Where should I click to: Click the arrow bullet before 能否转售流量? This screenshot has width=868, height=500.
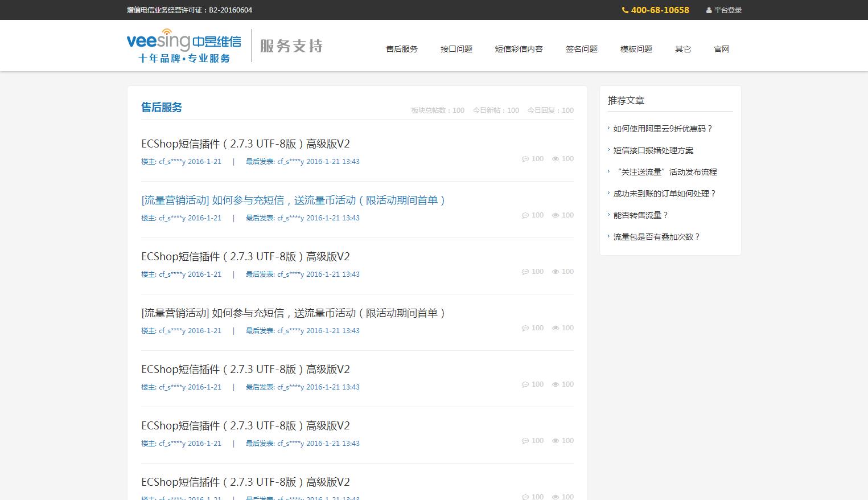(x=608, y=215)
